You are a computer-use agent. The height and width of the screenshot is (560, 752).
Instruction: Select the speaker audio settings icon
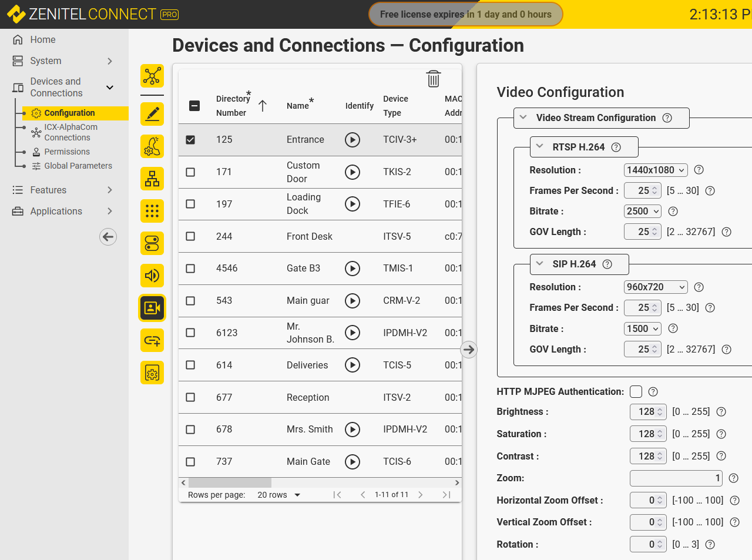[152, 276]
